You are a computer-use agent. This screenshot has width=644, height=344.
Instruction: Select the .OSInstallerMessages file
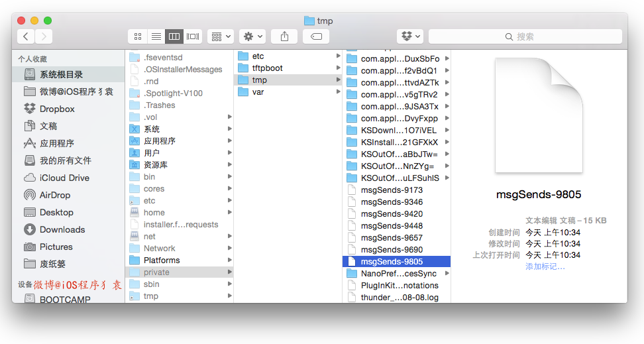click(180, 70)
